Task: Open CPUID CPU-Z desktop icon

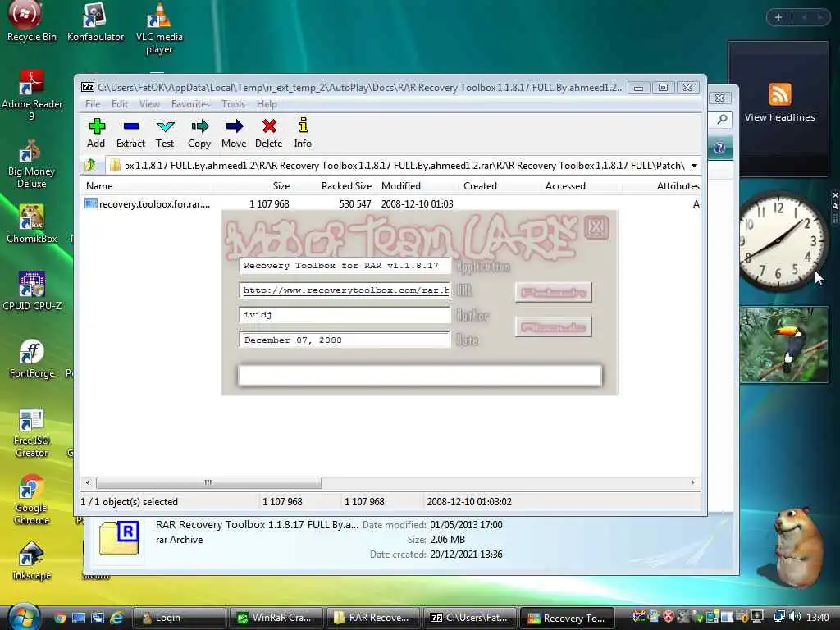Action: [x=32, y=291]
